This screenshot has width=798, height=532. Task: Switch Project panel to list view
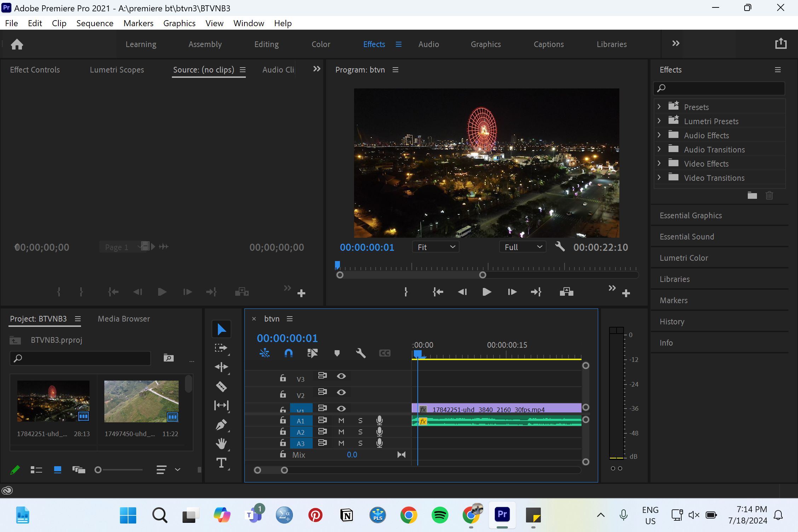point(36,470)
